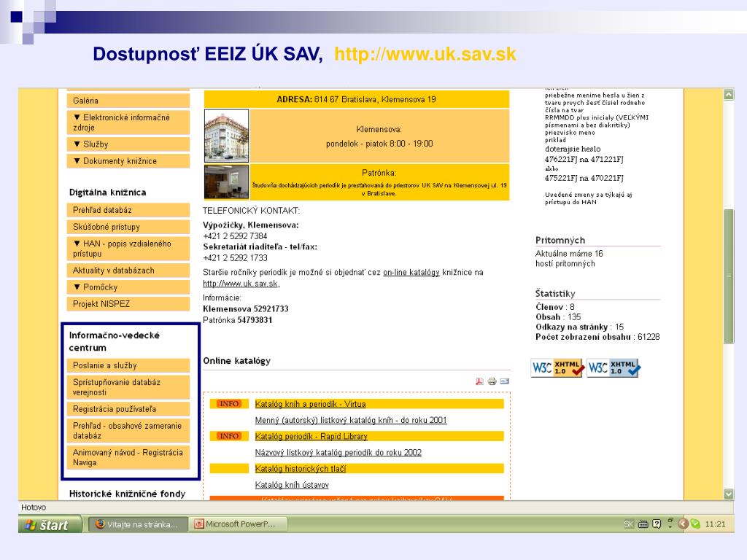Expand Dokumenty knižnice menu

[x=128, y=161]
